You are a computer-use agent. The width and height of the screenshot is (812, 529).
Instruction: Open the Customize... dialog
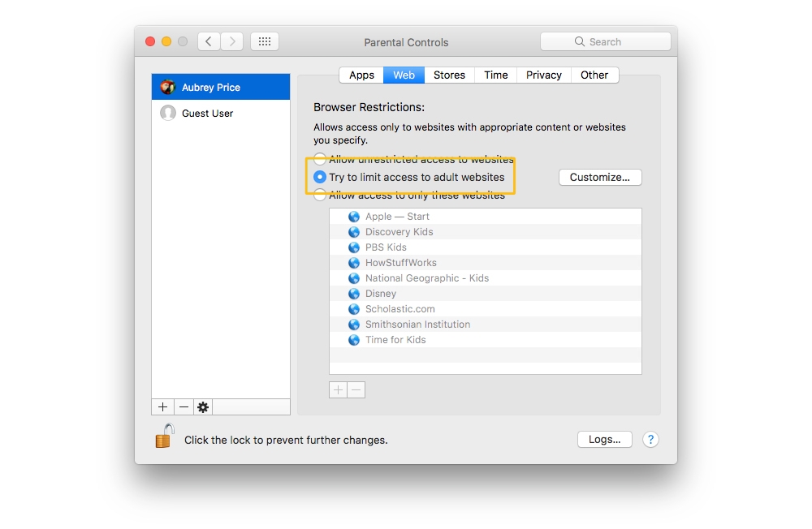600,177
